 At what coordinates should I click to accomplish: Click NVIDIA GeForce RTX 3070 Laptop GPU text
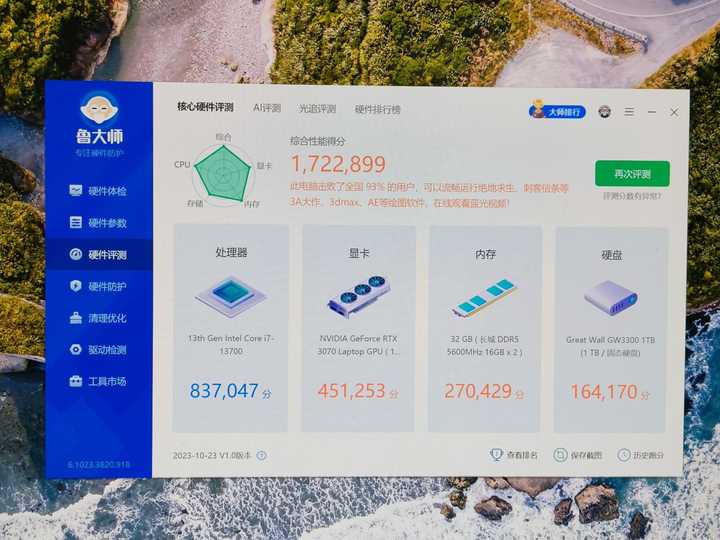click(x=358, y=345)
